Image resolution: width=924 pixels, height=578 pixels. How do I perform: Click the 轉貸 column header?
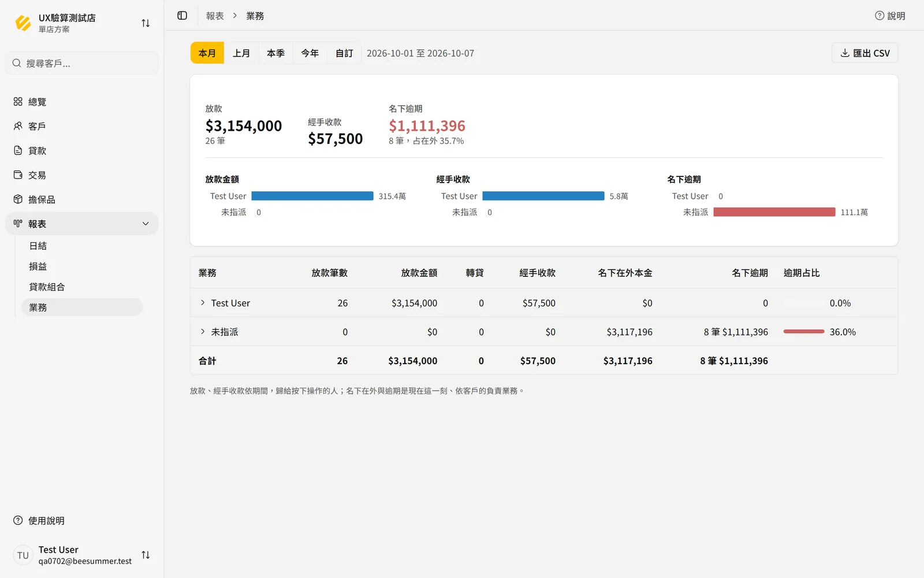[475, 273]
